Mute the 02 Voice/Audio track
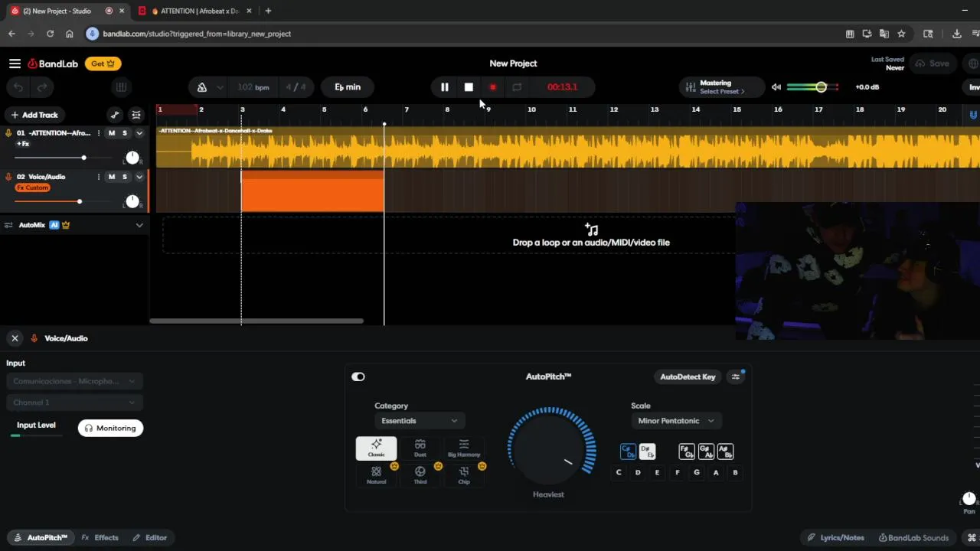 [112, 177]
